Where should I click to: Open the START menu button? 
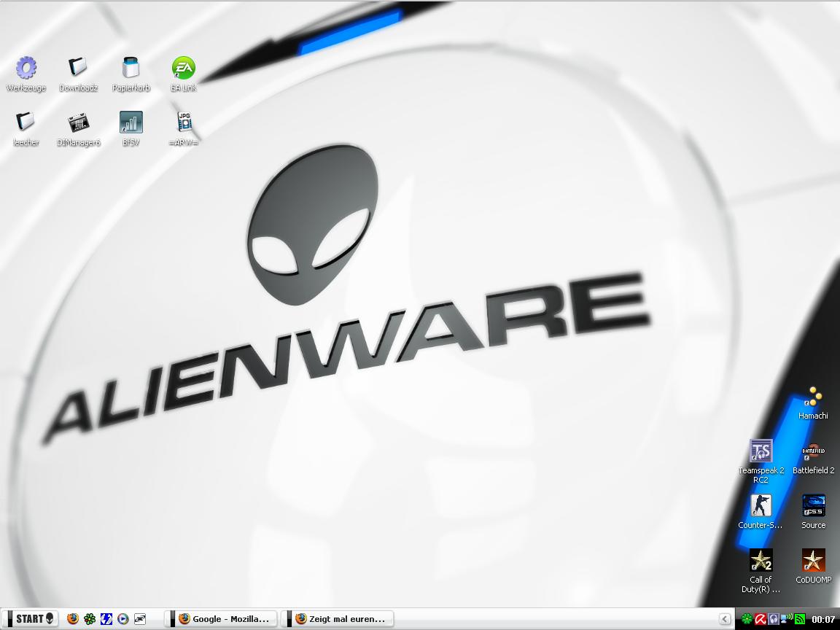pos(31,619)
